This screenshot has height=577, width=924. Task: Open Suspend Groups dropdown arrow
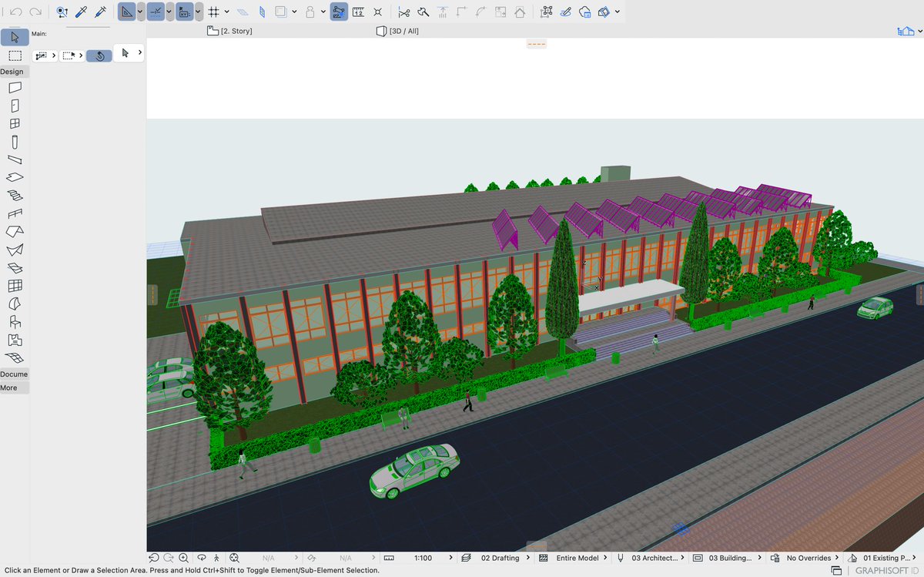(x=323, y=12)
